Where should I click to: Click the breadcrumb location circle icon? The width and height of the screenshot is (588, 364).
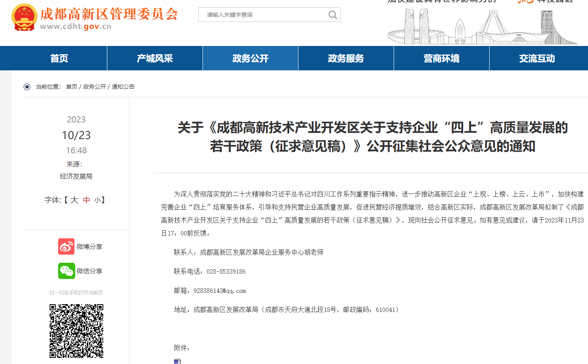coord(27,87)
